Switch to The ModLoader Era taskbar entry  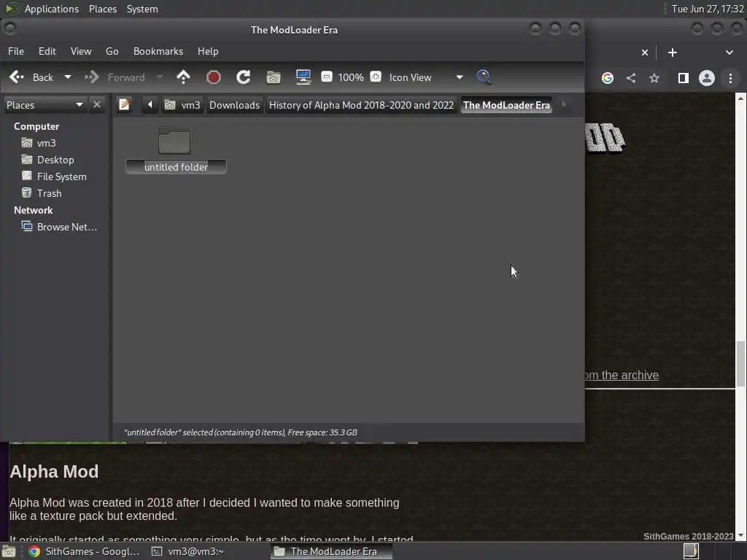tap(332, 551)
